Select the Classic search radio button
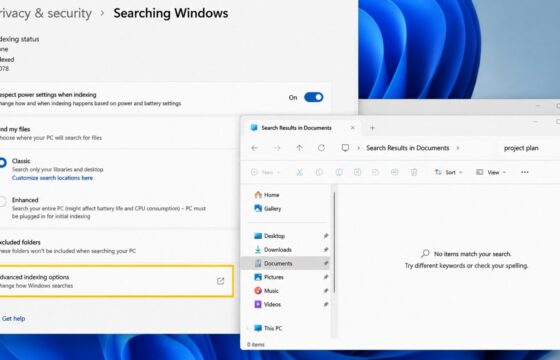The height and width of the screenshot is (360, 560). pyautogui.click(x=2, y=162)
